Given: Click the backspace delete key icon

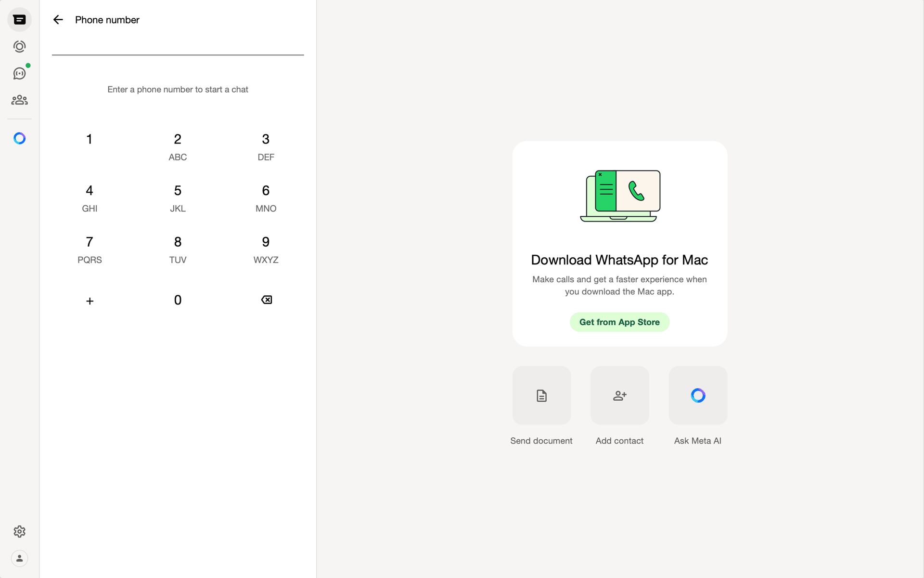Looking at the screenshot, I should (266, 300).
